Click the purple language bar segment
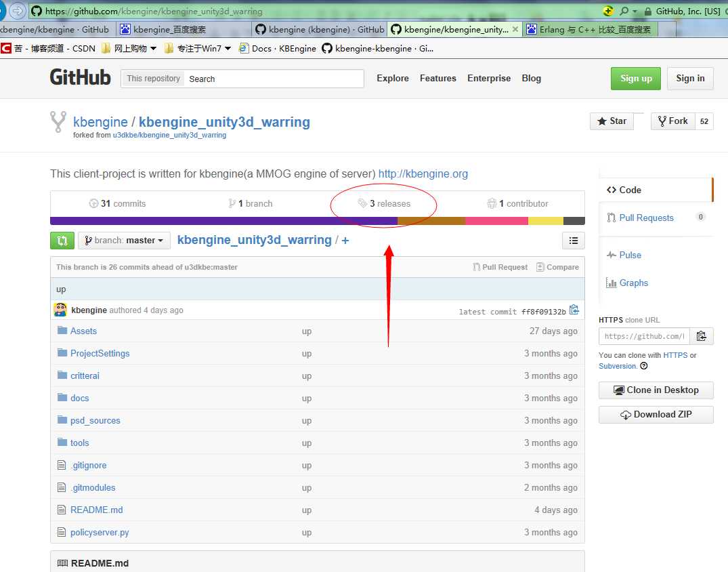 [223, 221]
